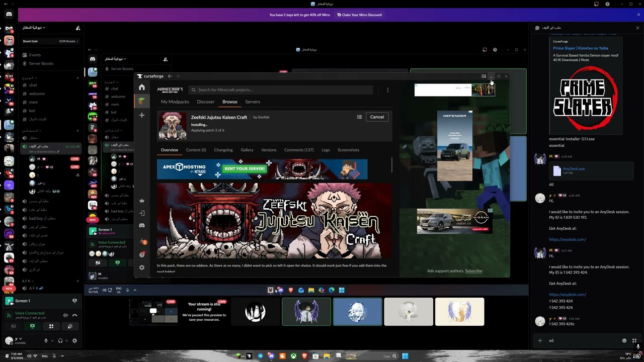This screenshot has width=644, height=362.
Task: Open apps icon in chat message box
Action: click(x=634, y=340)
